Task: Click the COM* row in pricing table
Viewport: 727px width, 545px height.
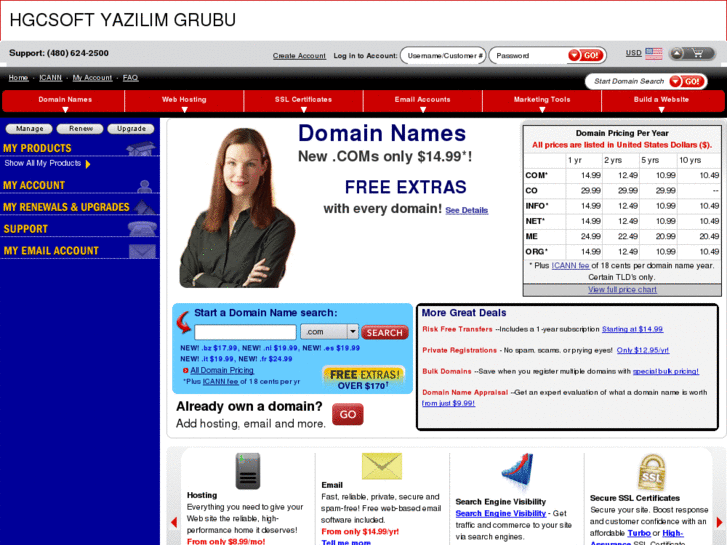Action: pyautogui.click(x=622, y=175)
